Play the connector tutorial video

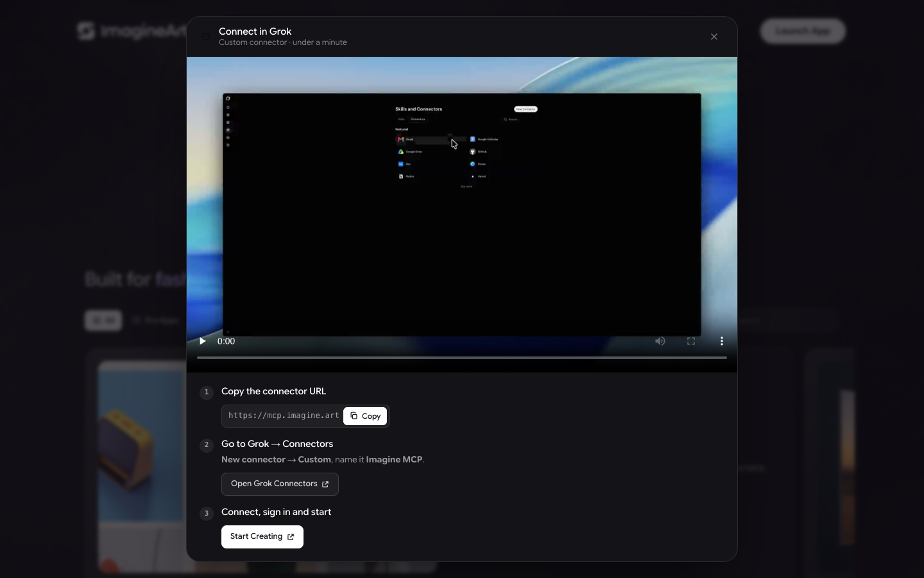[x=203, y=341]
